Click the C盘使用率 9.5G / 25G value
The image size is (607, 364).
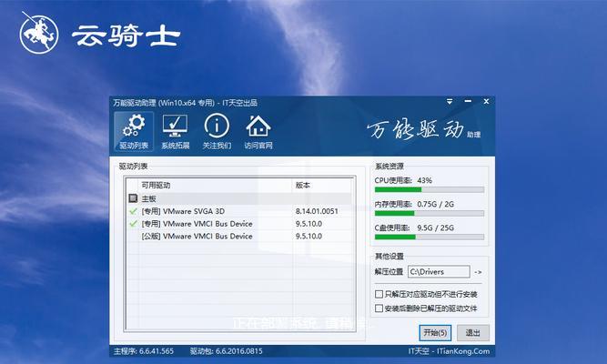pyautogui.click(x=436, y=227)
